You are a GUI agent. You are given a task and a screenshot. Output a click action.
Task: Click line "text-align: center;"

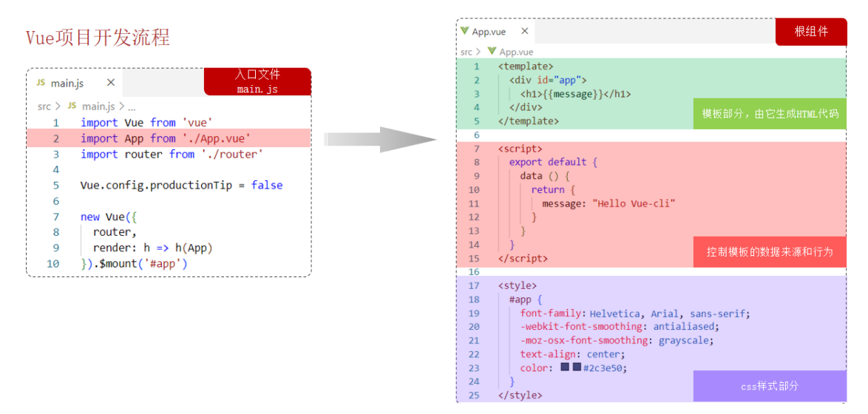[x=572, y=354]
